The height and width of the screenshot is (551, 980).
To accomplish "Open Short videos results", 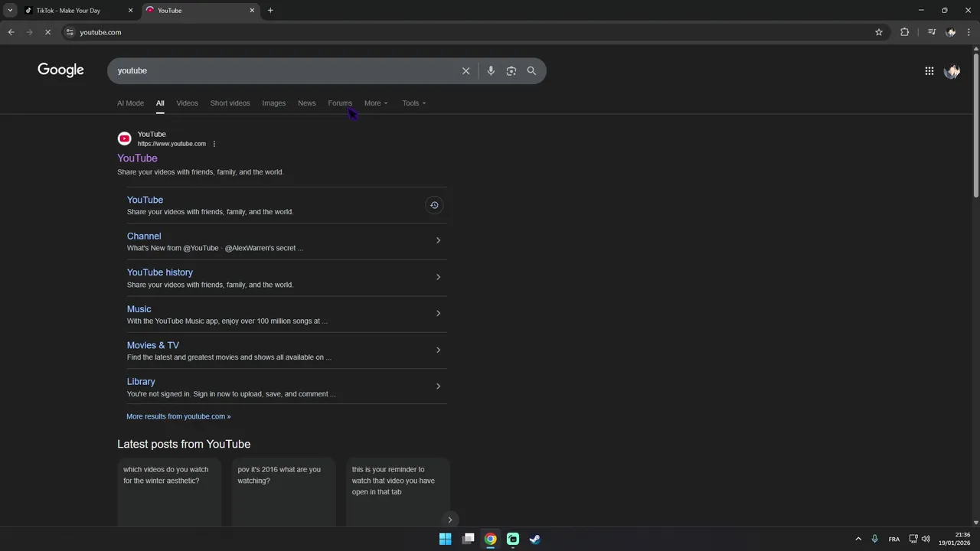I will click(x=230, y=103).
